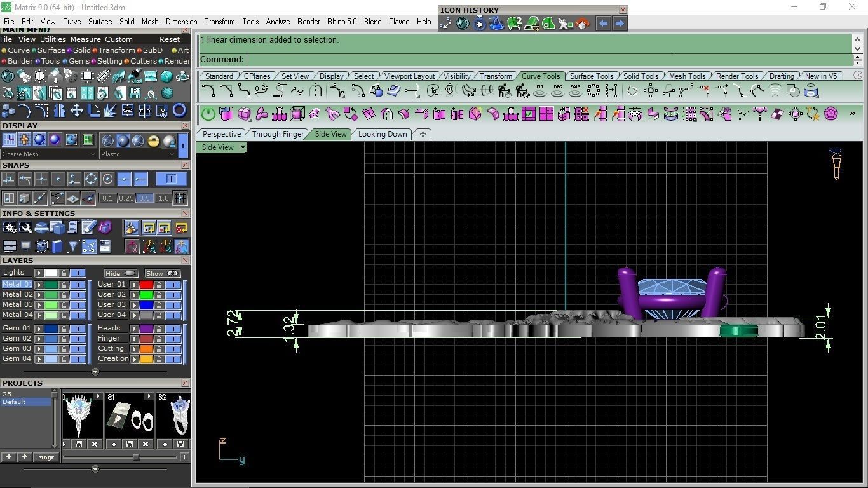Click the four-viewport layout icon
This screenshot has width=868, height=488.
(10, 247)
